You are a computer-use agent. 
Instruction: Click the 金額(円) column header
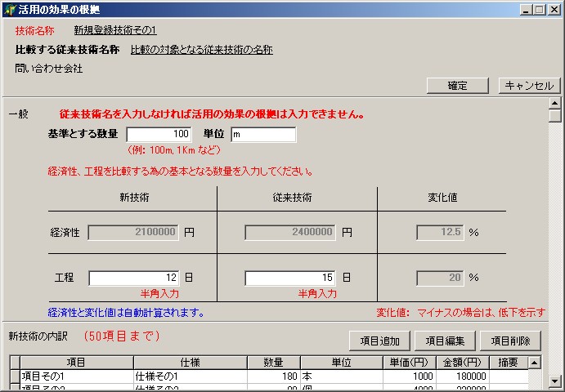[x=462, y=363]
